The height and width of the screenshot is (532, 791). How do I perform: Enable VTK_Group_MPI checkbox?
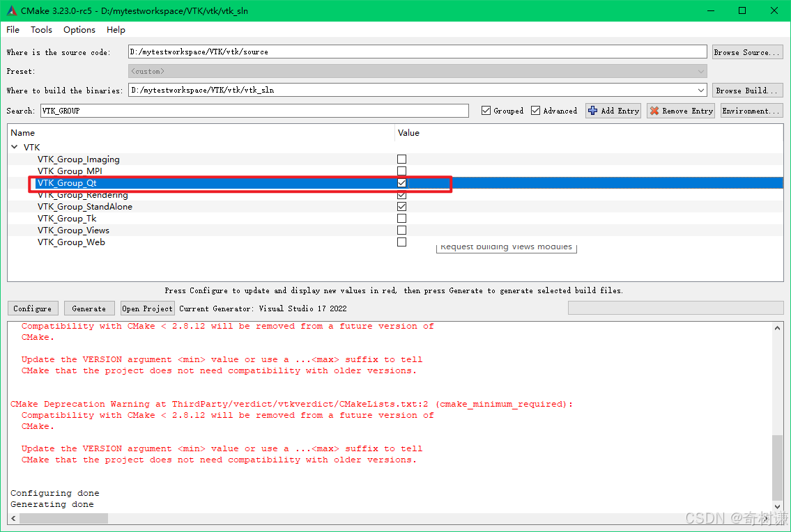pyautogui.click(x=401, y=171)
